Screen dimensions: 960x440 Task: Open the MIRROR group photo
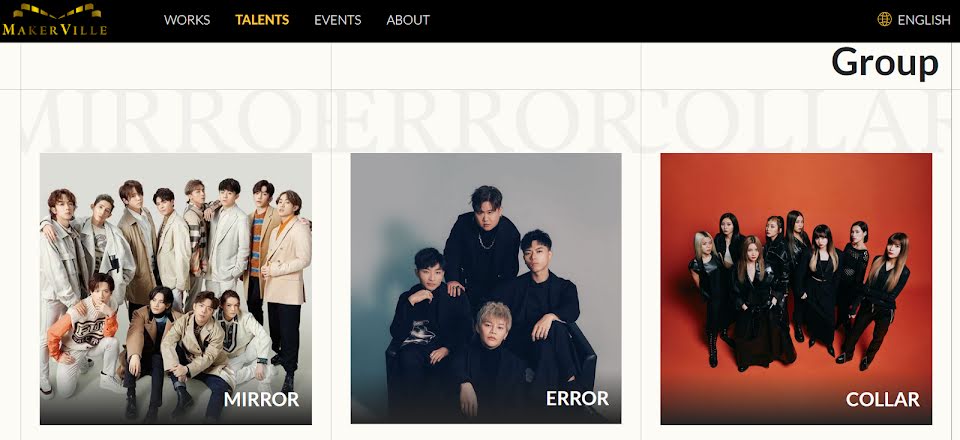click(176, 289)
